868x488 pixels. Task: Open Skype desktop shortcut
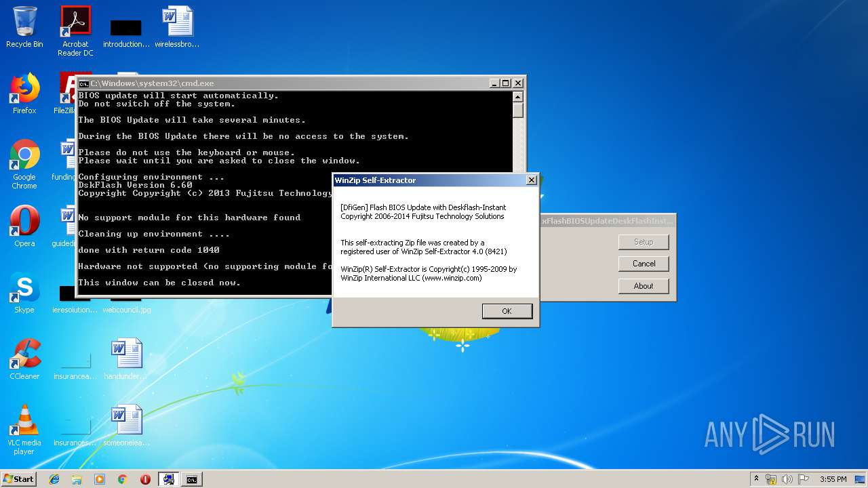coord(24,293)
